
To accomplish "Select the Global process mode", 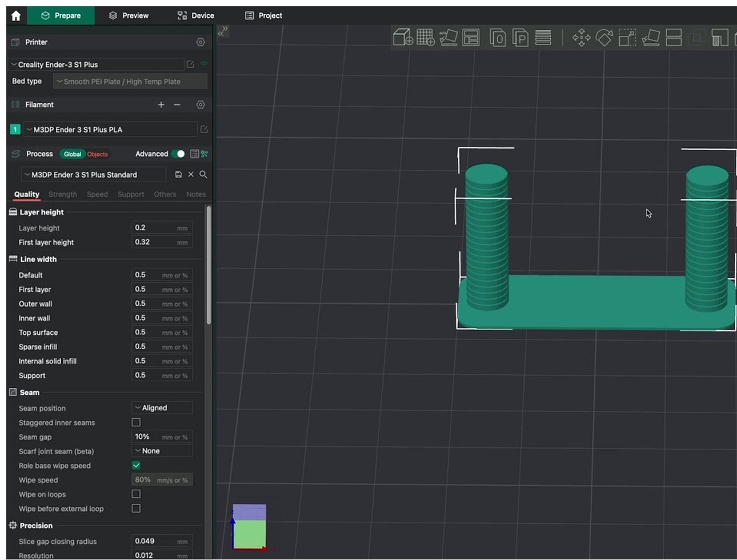I will (73, 154).
